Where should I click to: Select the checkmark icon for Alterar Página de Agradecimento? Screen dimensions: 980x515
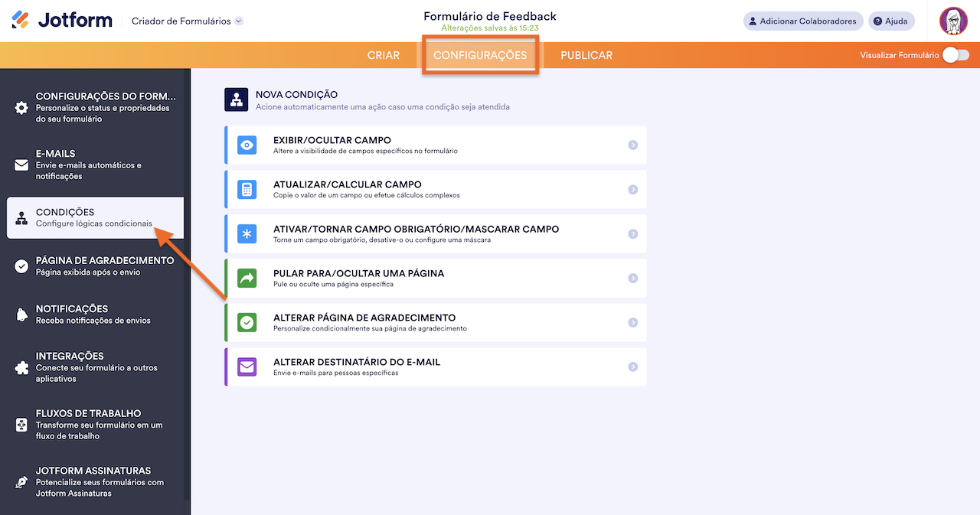247,321
